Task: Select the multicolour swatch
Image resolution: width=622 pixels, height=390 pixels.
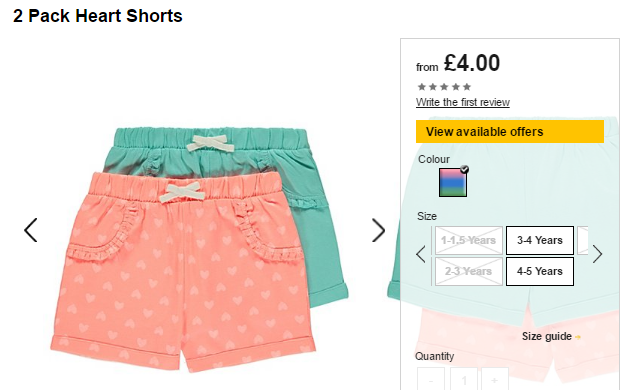Action: pyautogui.click(x=453, y=183)
